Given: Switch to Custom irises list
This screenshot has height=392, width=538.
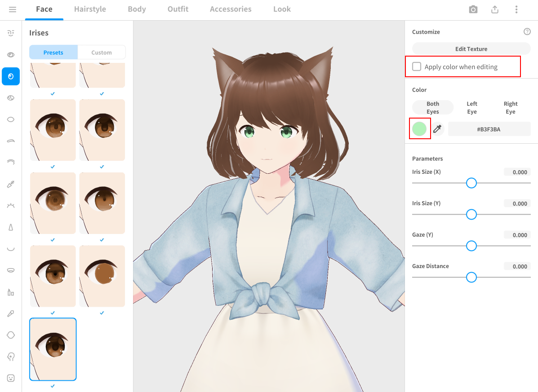Looking at the screenshot, I should 102,53.
